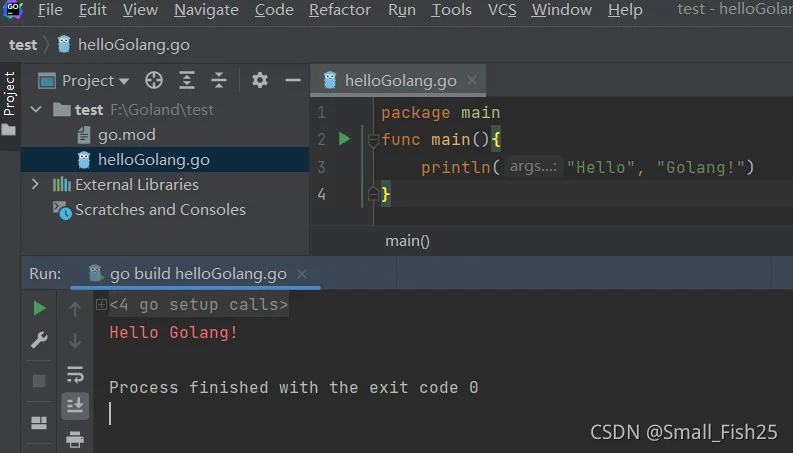Expand the folded go setup calls line
Viewport: 793px width, 453px height.
(x=101, y=304)
